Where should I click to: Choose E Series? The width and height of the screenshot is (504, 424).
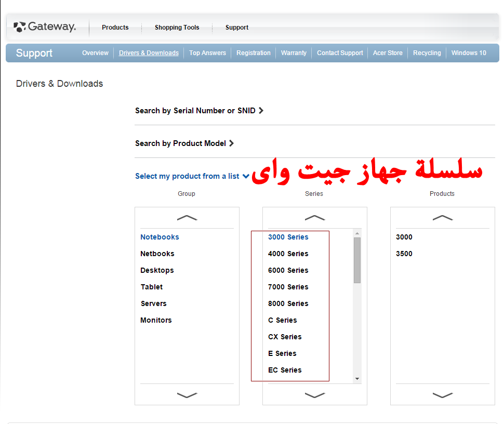point(282,353)
